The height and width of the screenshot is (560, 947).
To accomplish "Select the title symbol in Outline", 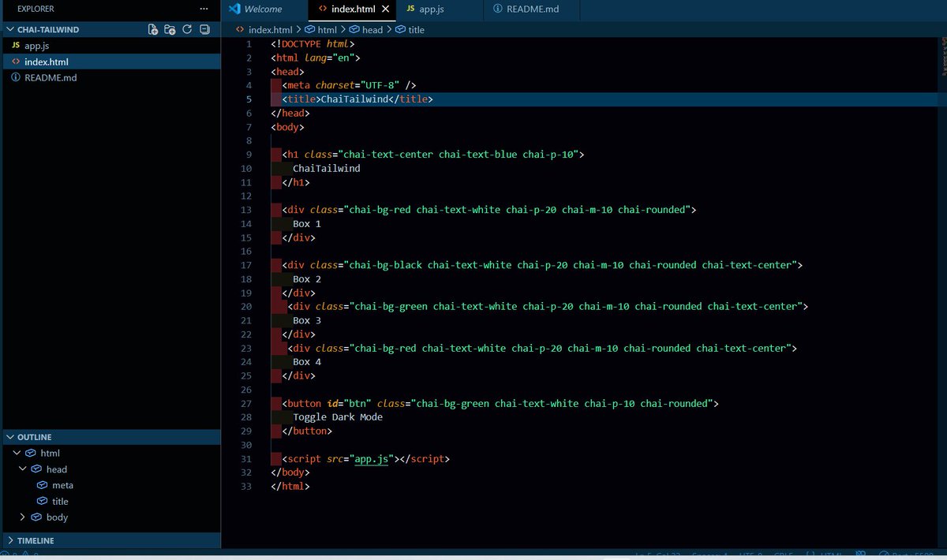I will [x=60, y=501].
